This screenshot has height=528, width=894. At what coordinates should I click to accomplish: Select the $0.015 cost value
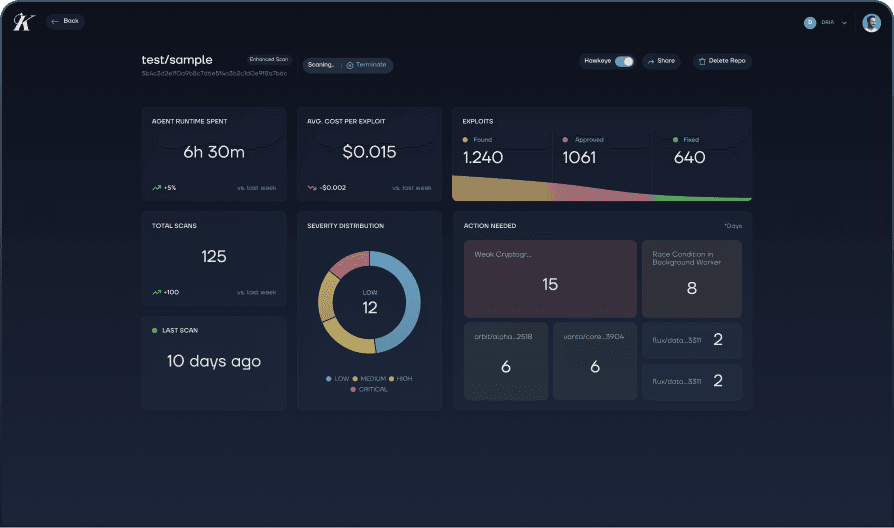tap(369, 152)
